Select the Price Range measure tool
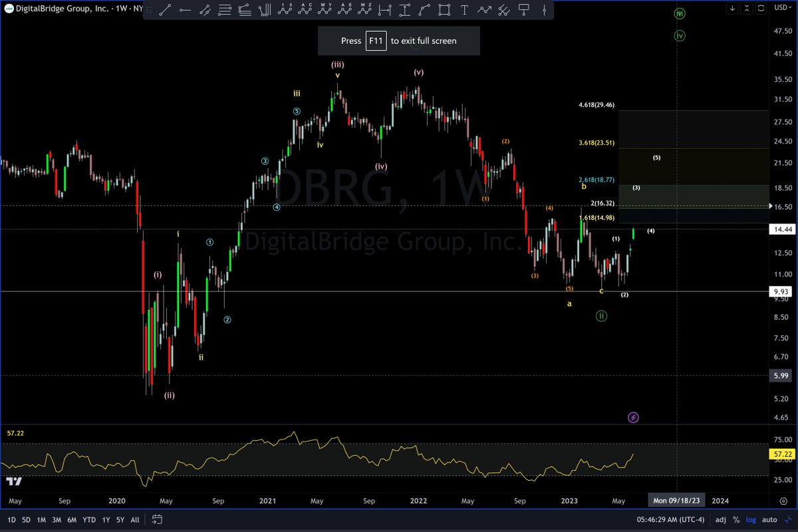Screen dimensions: 798x532 click(x=404, y=9)
